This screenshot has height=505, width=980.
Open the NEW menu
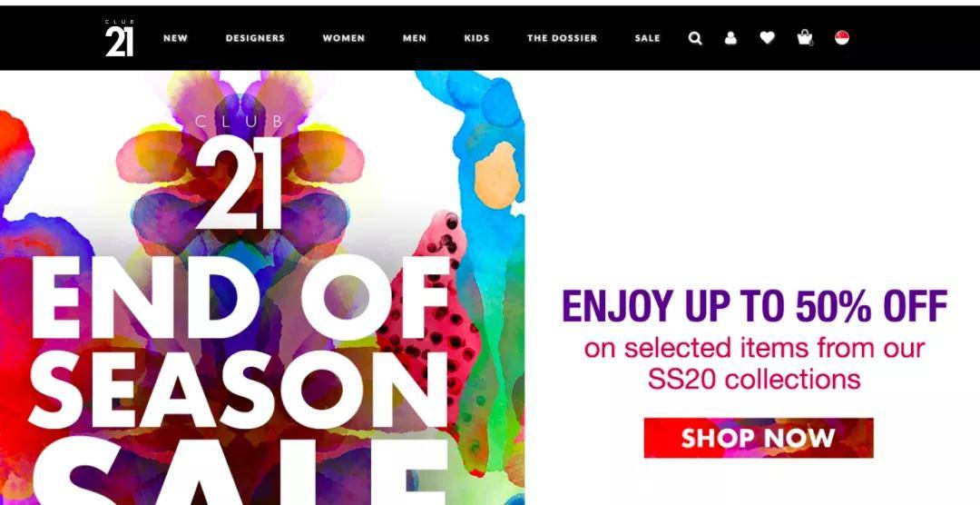click(176, 38)
